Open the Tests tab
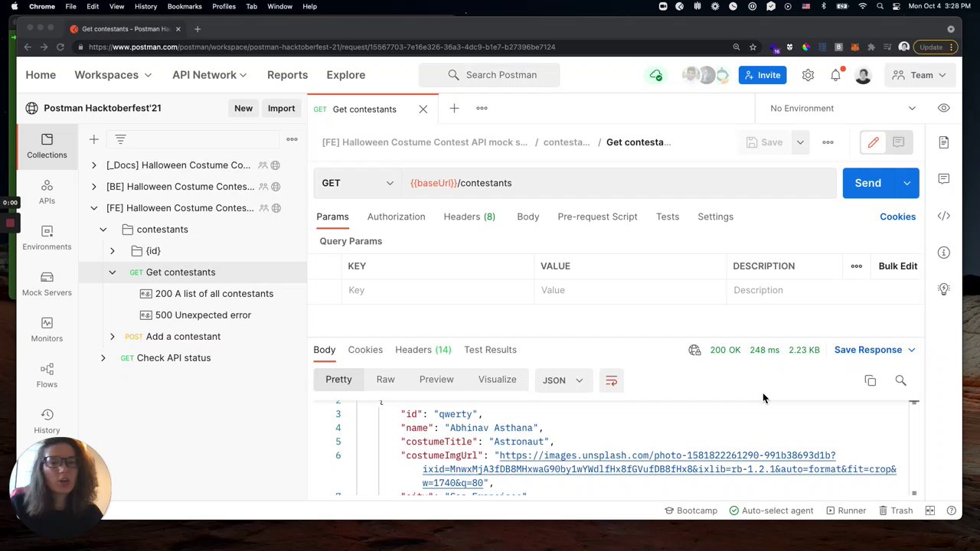Screen dimensions: 980x551 [668, 217]
